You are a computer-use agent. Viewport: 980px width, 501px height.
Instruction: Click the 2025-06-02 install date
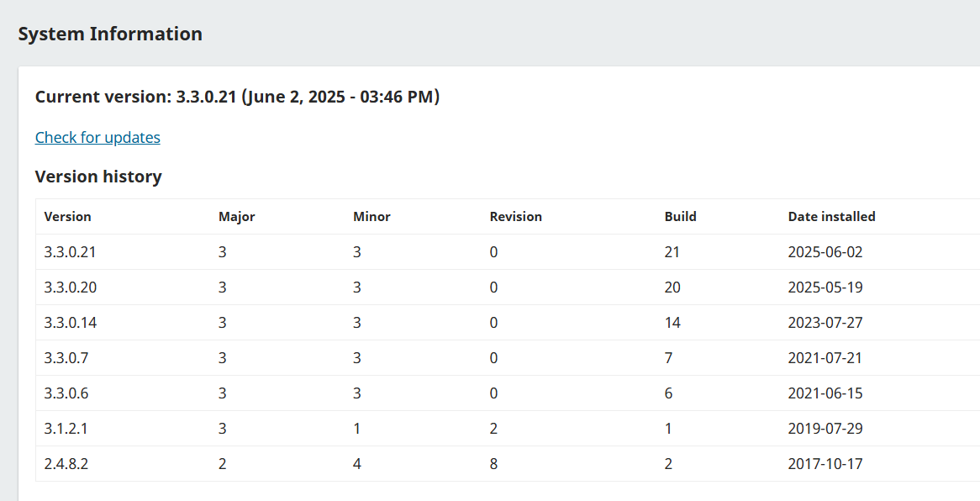tap(825, 251)
